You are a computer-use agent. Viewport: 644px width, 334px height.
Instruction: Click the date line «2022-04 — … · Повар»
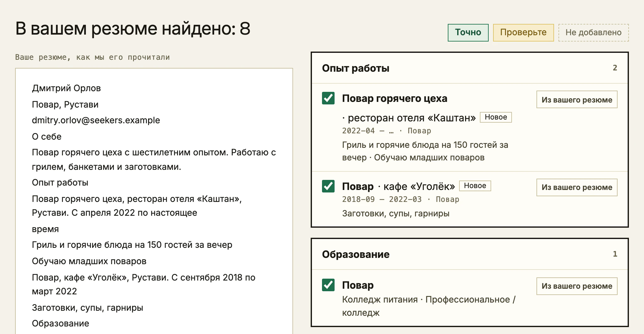click(x=386, y=131)
